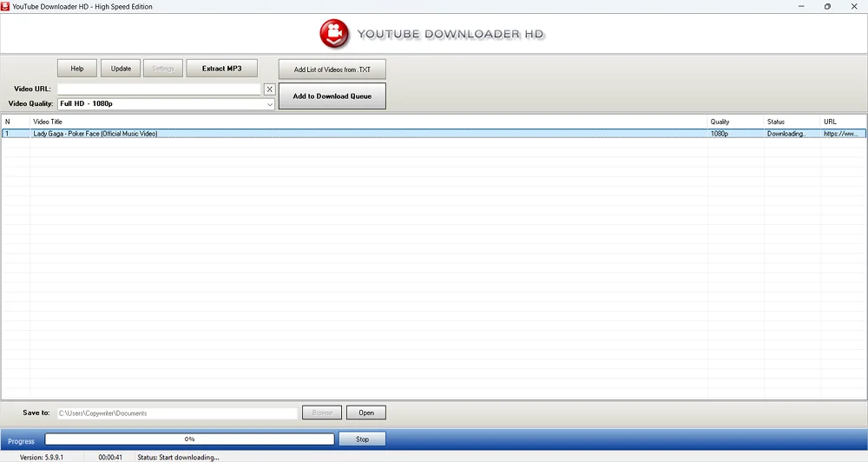Image resolution: width=868 pixels, height=462 pixels.
Task: Open the save folder with Open button
Action: point(366,412)
